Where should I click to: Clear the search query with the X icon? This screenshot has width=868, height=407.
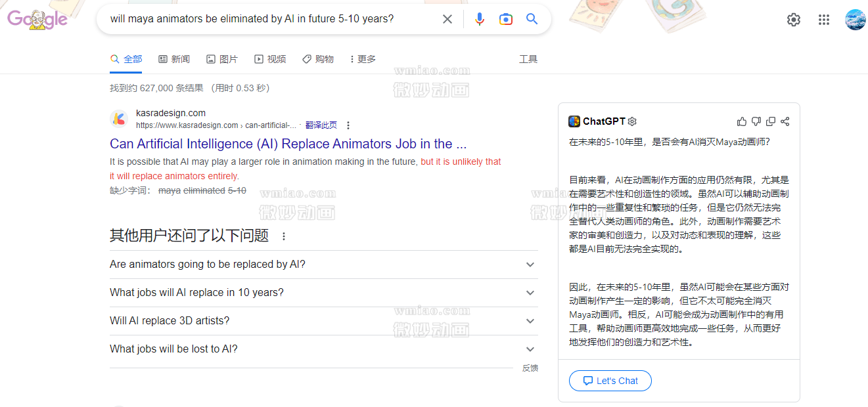[x=447, y=18]
